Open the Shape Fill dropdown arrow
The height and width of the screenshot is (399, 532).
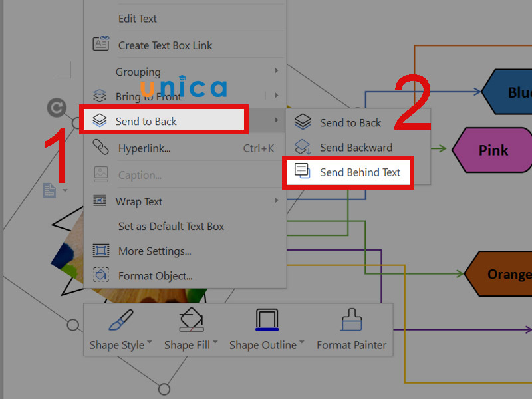215,342
